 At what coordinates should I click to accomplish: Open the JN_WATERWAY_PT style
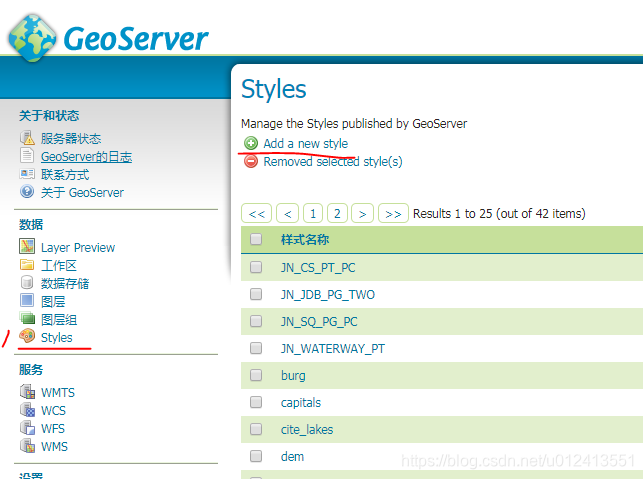(333, 349)
